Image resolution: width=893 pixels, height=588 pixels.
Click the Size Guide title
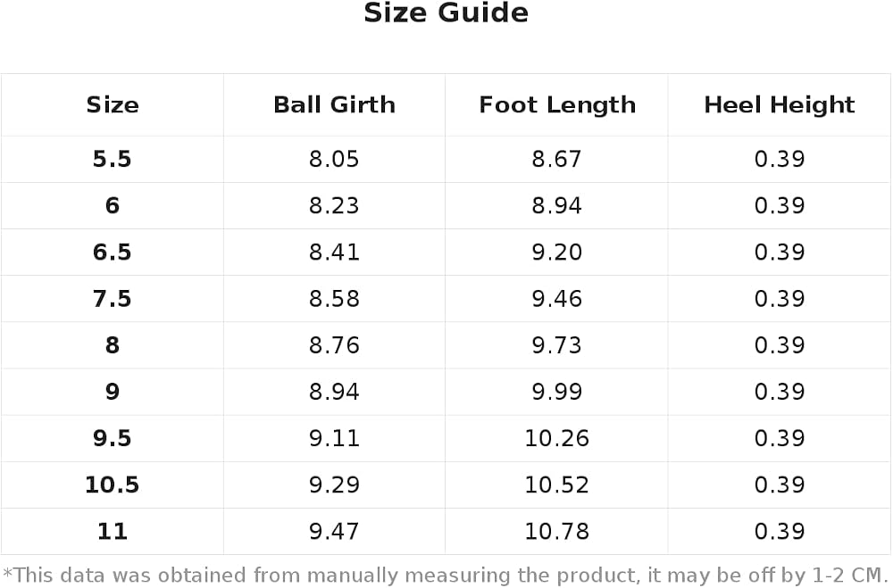446,13
